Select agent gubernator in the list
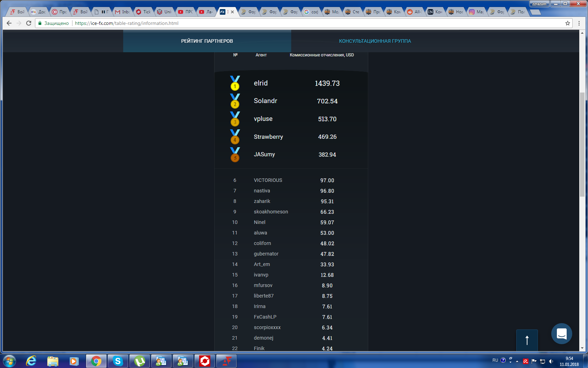The width and height of the screenshot is (588, 368). pyautogui.click(x=266, y=254)
